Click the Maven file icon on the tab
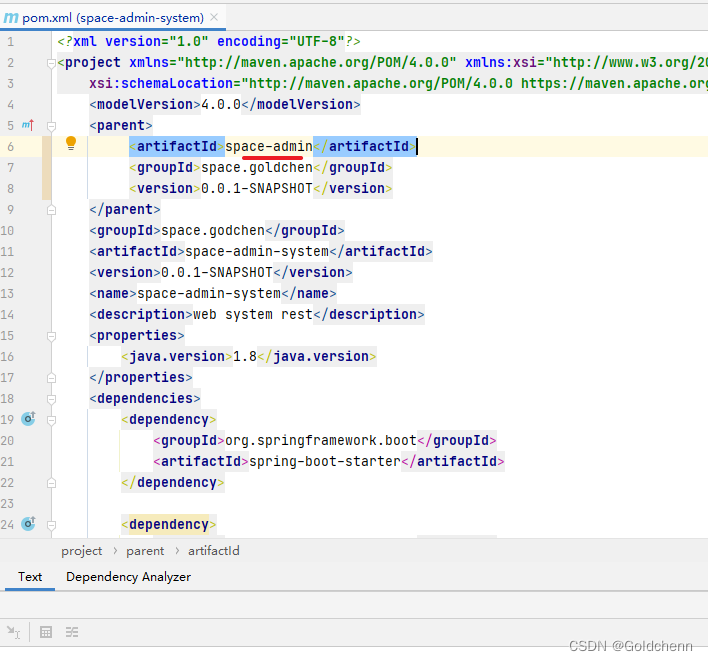This screenshot has width=708, height=661. (10, 18)
